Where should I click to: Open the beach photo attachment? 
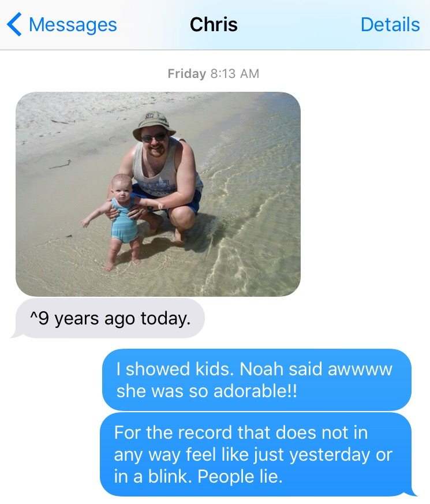tap(158, 194)
